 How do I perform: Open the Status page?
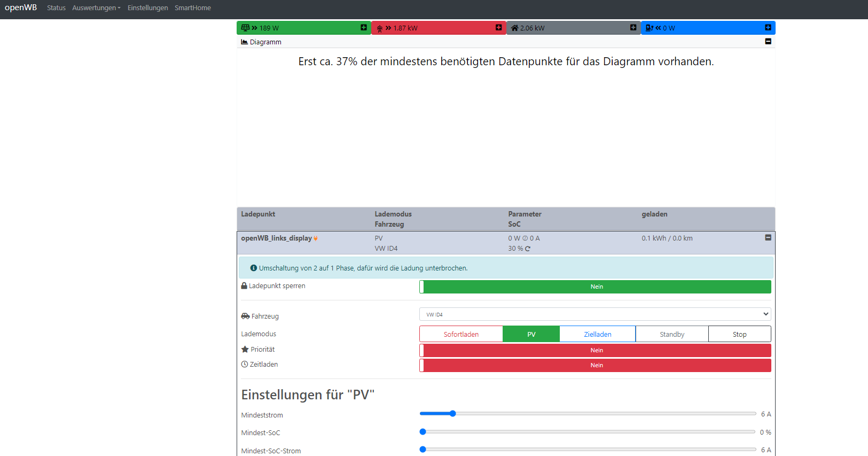pos(56,8)
